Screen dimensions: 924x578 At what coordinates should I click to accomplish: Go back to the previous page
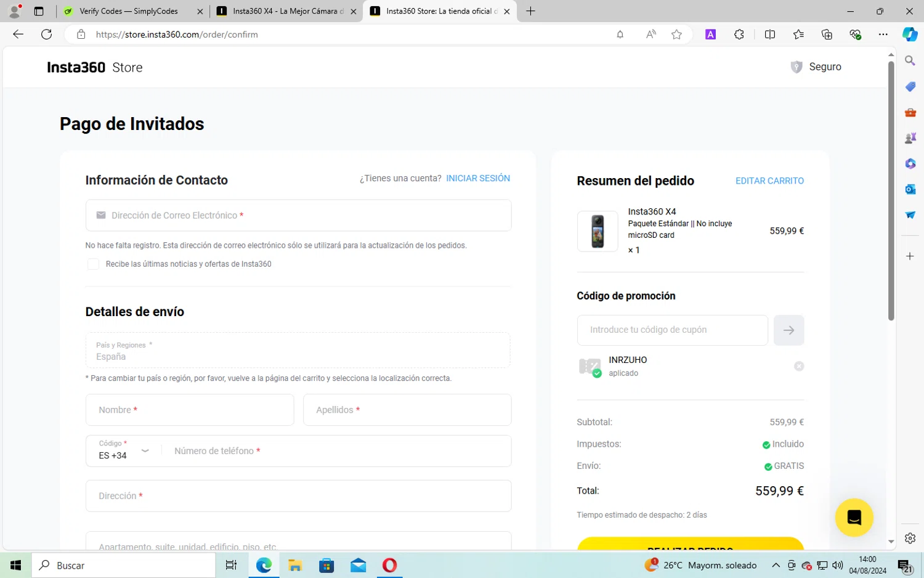pyautogui.click(x=18, y=35)
